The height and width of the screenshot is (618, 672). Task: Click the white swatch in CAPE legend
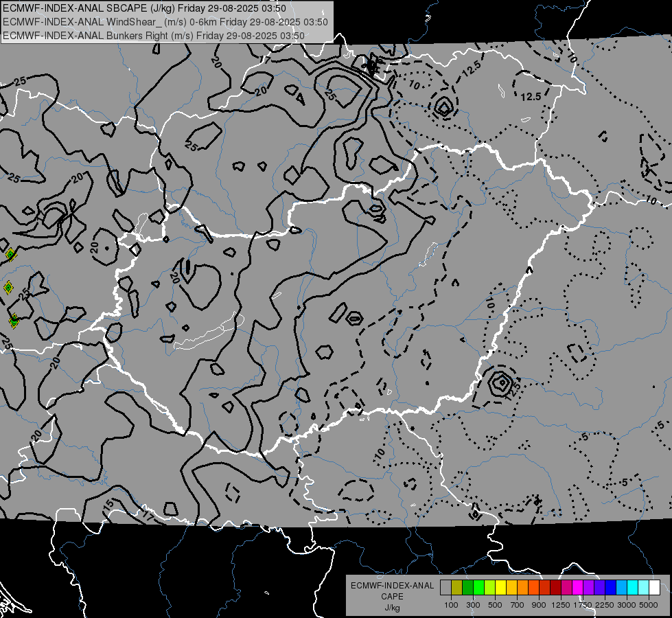click(654, 587)
